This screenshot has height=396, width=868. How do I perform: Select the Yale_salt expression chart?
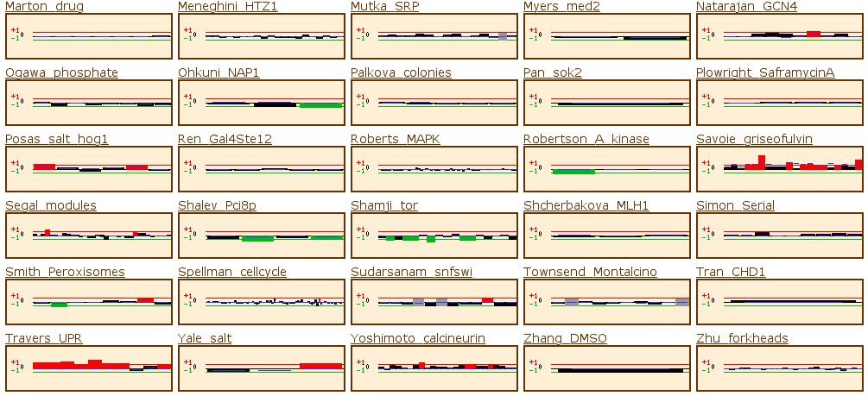point(262,368)
